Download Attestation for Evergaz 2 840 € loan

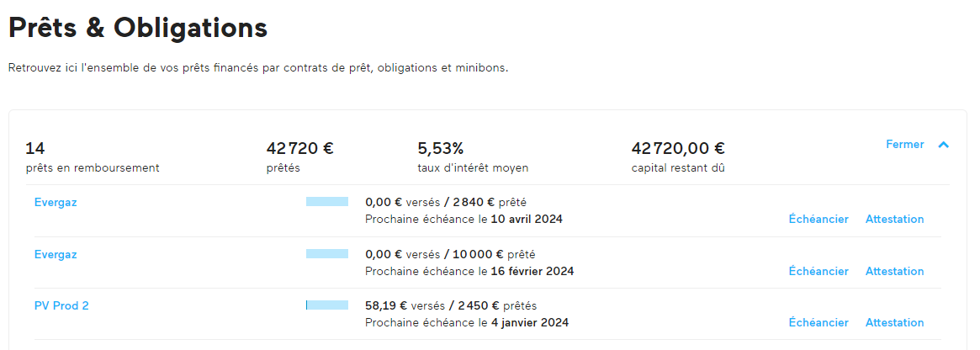894,220
